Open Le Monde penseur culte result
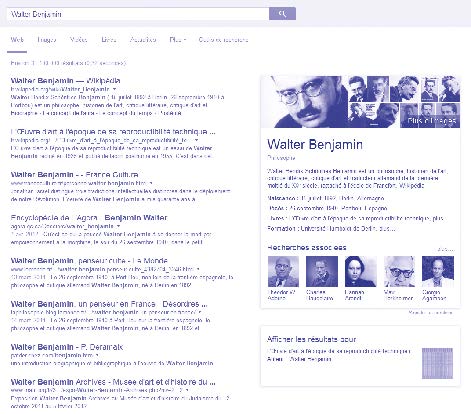The width and height of the screenshot is (471, 414). (89, 261)
